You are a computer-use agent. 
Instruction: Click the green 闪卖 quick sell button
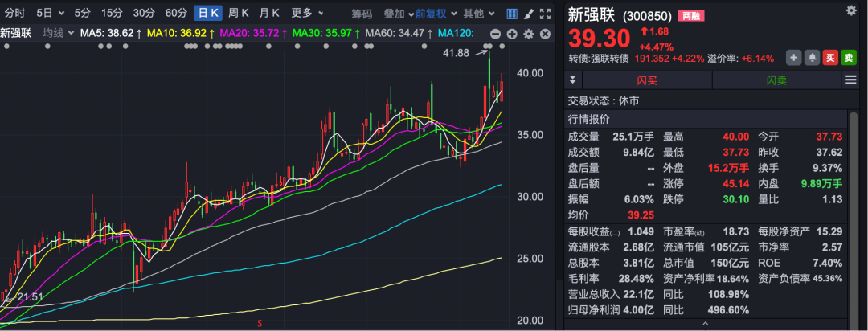point(776,80)
